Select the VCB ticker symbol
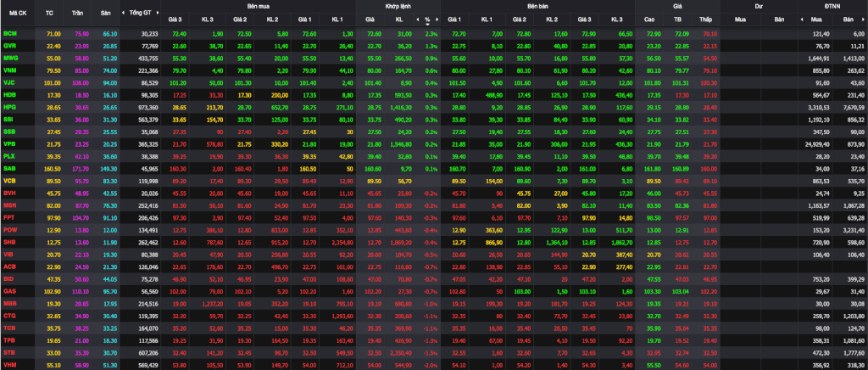This screenshot has height=370, width=868. [x=9, y=181]
